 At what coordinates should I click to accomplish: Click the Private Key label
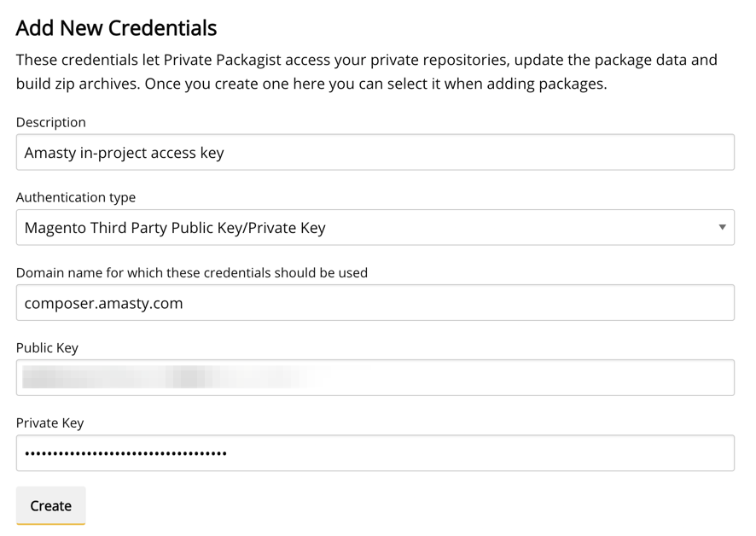[x=49, y=422]
